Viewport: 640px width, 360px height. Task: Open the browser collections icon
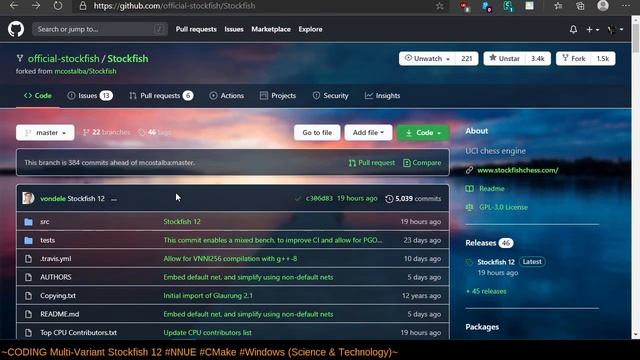click(x=580, y=6)
